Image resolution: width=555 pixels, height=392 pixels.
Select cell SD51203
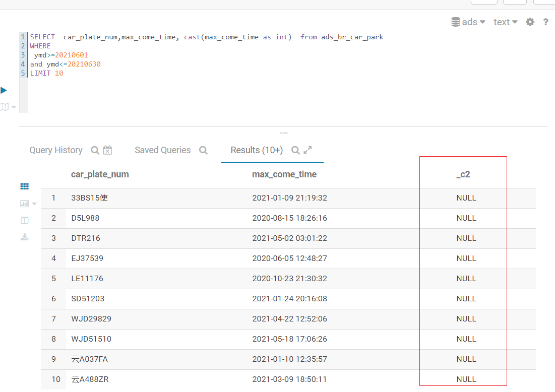tap(88, 299)
